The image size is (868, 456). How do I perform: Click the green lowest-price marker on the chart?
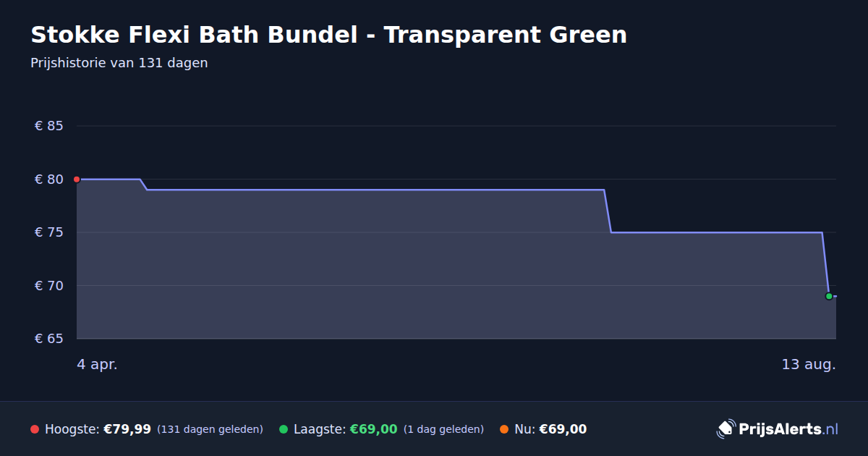(829, 296)
